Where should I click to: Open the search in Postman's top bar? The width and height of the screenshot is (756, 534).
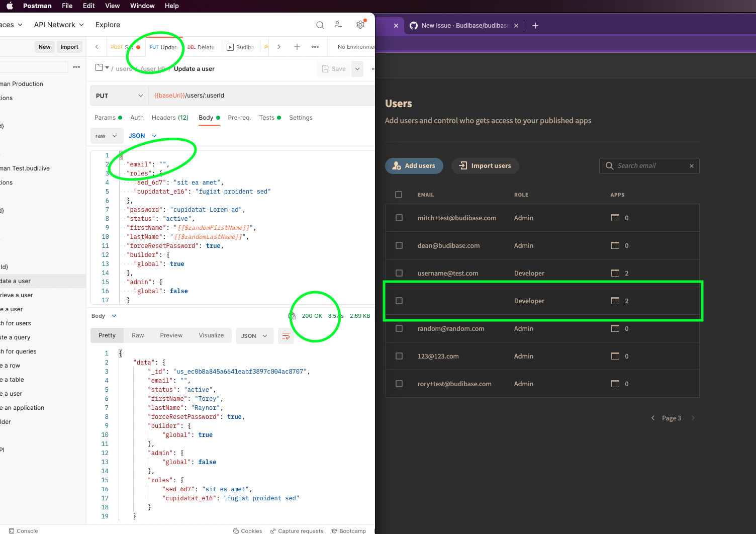pyautogui.click(x=320, y=25)
